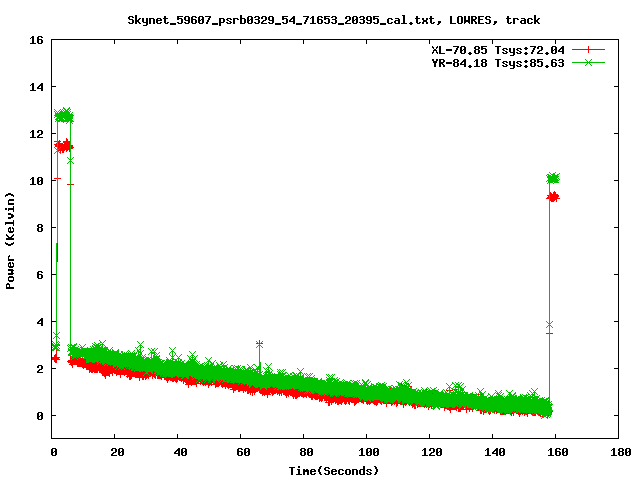640x480 pixels.
Task: Click the y-axis tick label 4
Action: point(40,322)
